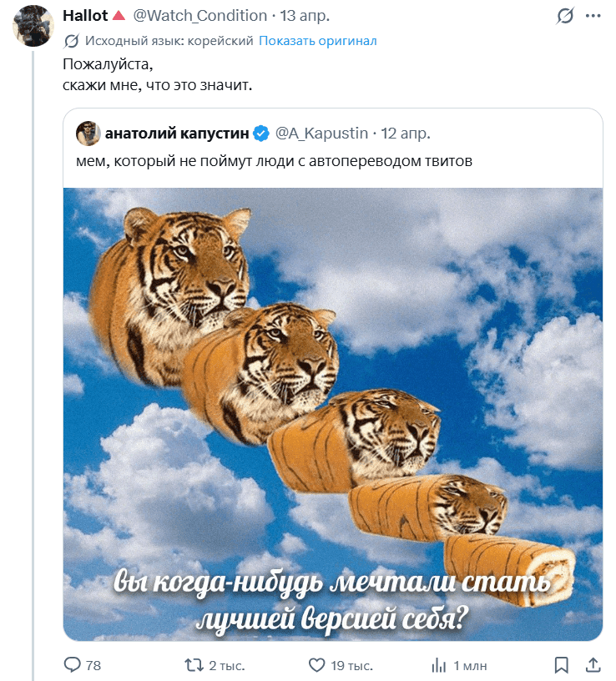Viewport: 616px width, 681px height.
Task: Click the repost icon showing 2 тыс.
Action: [194, 665]
